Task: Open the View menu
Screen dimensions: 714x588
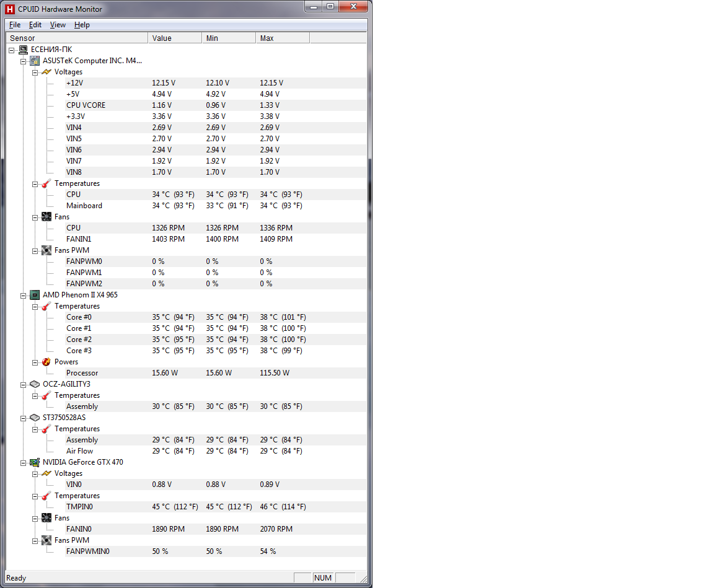Action: (58, 25)
